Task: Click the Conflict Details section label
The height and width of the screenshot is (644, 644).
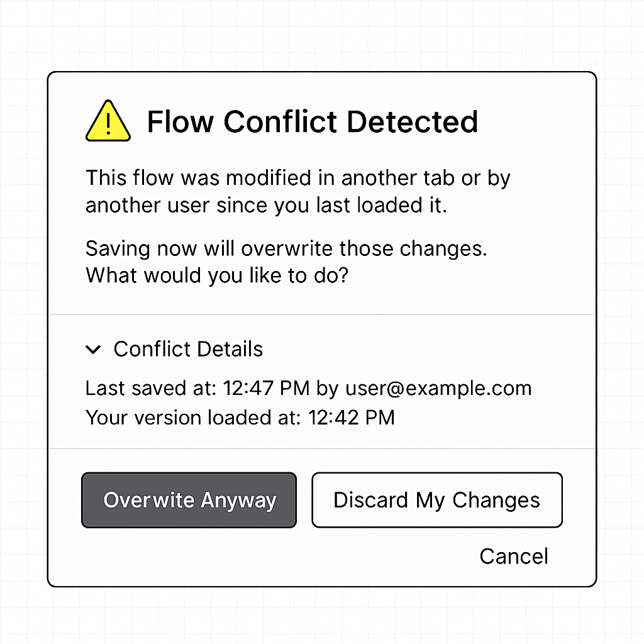Action: pos(188,349)
